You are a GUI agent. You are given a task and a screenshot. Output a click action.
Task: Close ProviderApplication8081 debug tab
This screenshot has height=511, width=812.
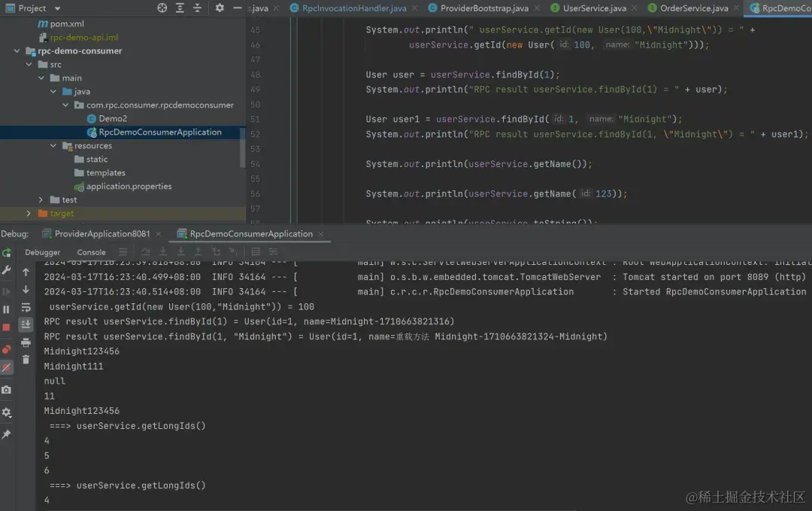(x=159, y=234)
